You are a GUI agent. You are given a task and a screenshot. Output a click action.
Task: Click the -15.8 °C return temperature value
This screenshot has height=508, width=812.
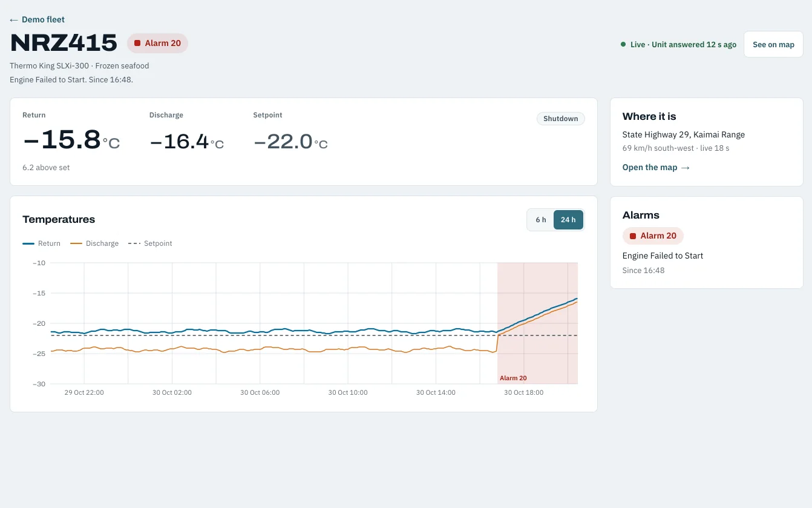tap(71, 140)
